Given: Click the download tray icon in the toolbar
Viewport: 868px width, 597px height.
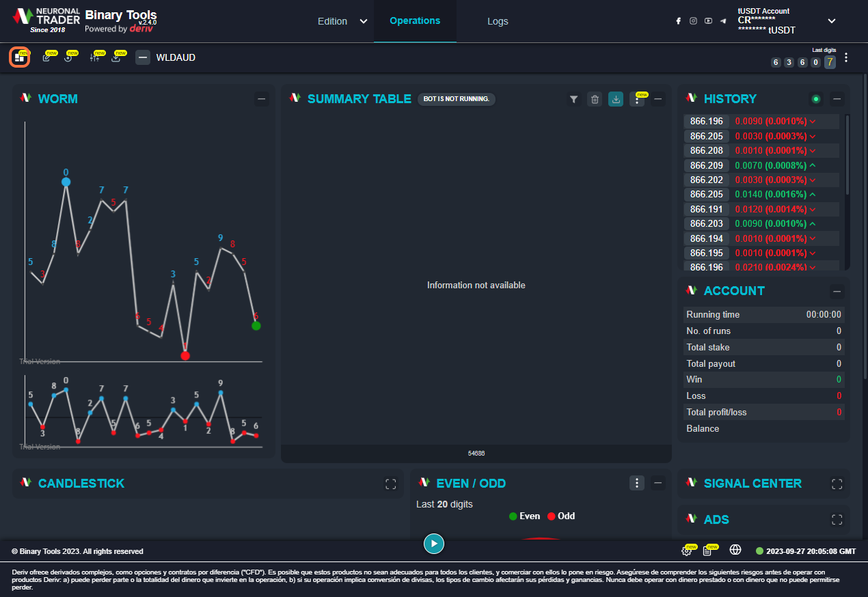Looking at the screenshot, I should pos(116,57).
